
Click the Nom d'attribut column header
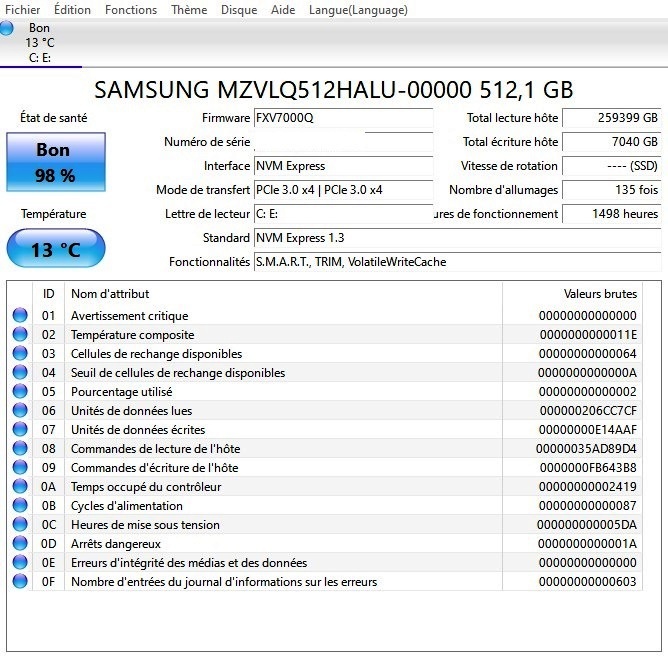(110, 294)
